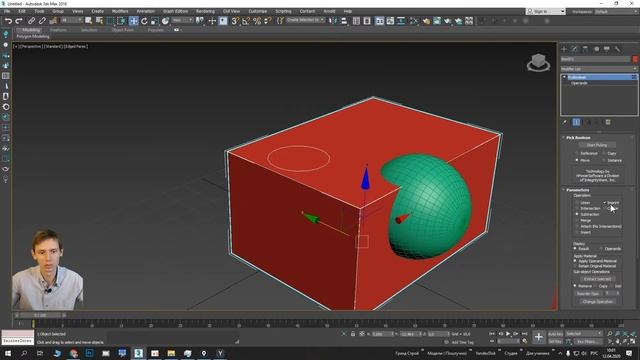640x360 pixels.
Task: Click the Undo arrow in the main toolbar
Action: (x=8, y=21)
